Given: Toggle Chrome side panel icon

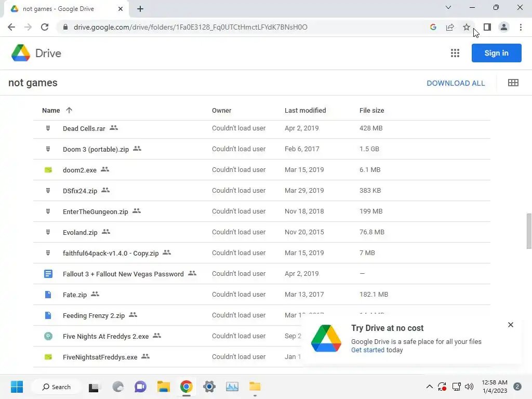Looking at the screenshot, I should click(487, 27).
